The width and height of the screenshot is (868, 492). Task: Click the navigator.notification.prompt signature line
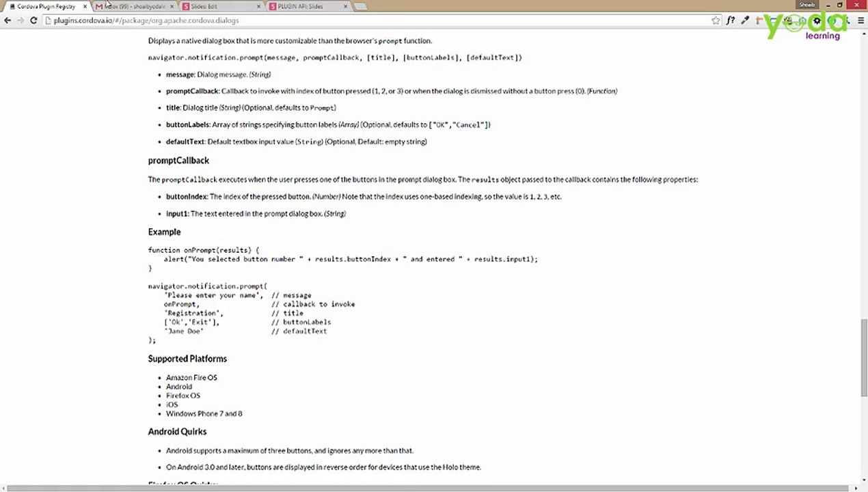coord(335,58)
